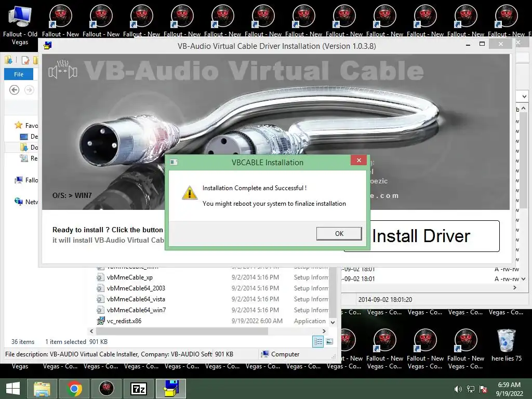Click 7-Zip list scroll up arrow
The image size is (532, 399).
[x=524, y=109]
